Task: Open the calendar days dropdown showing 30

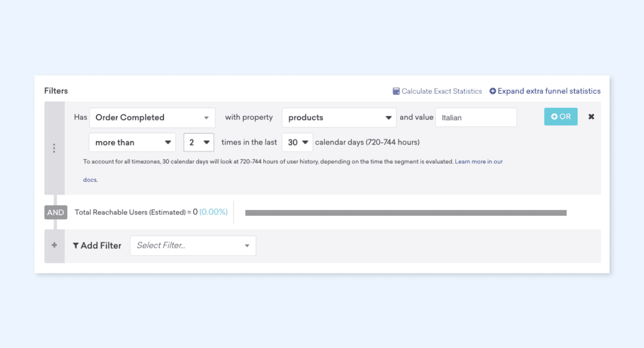Action: click(x=297, y=142)
